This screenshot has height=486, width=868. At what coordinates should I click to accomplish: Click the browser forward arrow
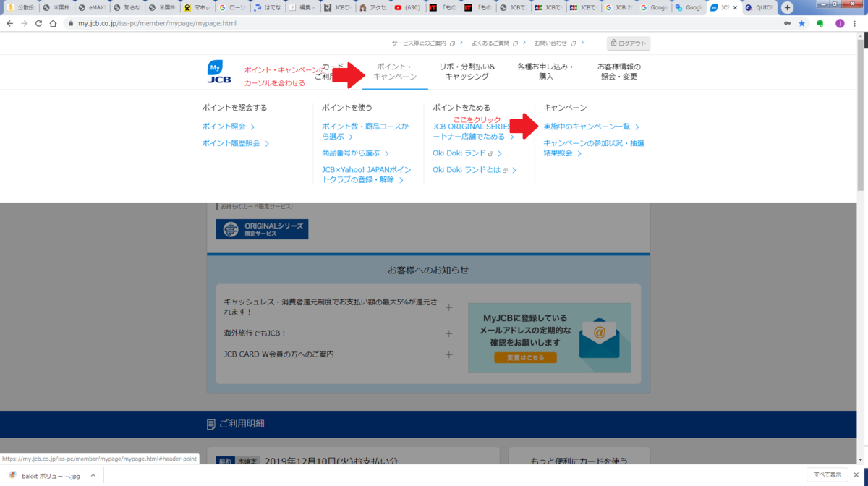(24, 23)
